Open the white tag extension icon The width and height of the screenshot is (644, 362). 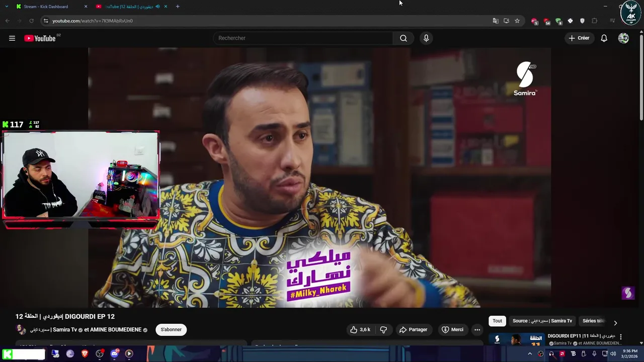coord(570,21)
